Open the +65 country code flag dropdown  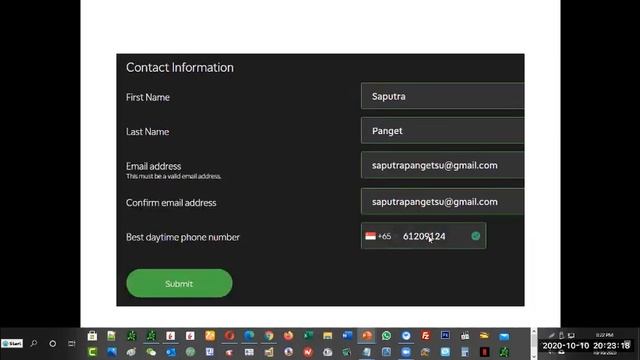pos(378,236)
